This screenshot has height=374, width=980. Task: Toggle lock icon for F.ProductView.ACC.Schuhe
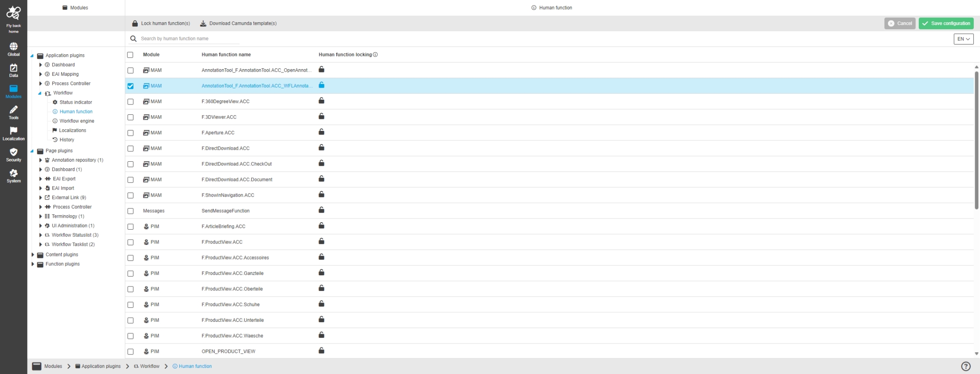[x=321, y=304]
